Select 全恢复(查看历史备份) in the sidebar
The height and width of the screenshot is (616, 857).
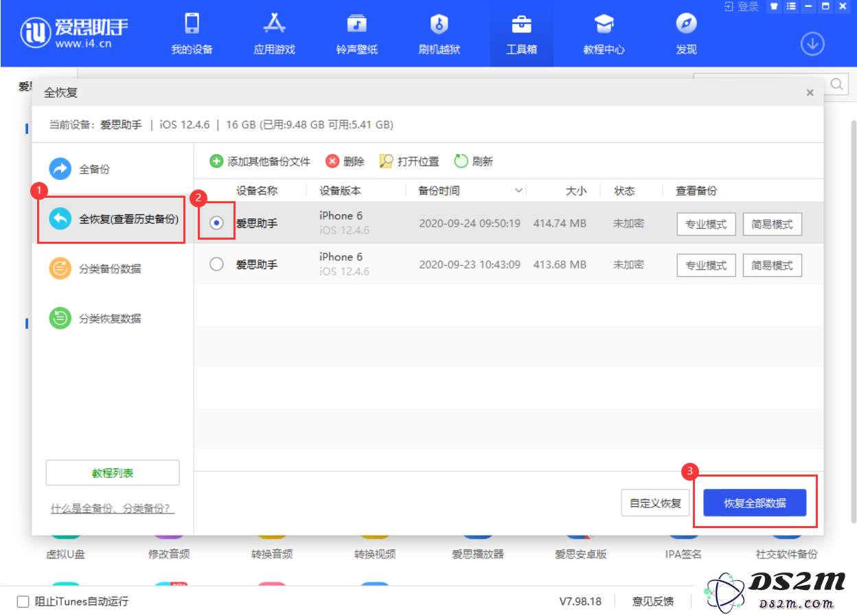coord(113,220)
